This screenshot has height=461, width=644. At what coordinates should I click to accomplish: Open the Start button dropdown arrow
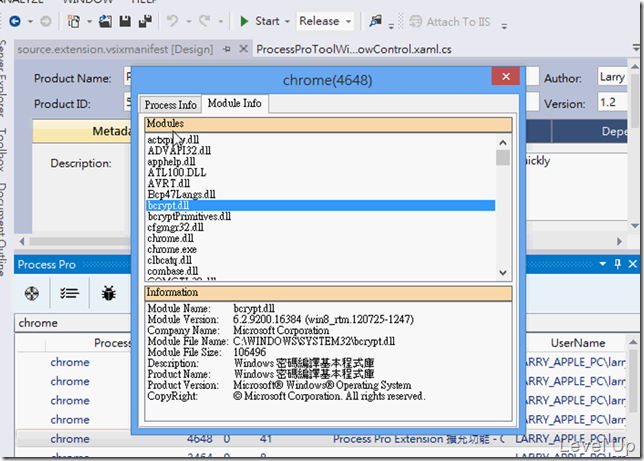[287, 21]
